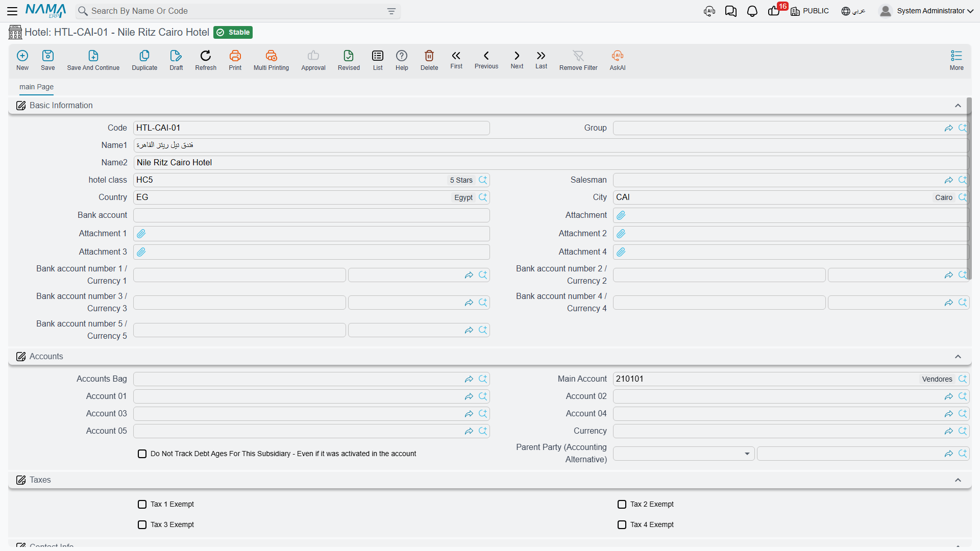Viewport: 980px width, 551px height.
Task: Click the Name1 Arabic name field
Action: [x=551, y=145]
